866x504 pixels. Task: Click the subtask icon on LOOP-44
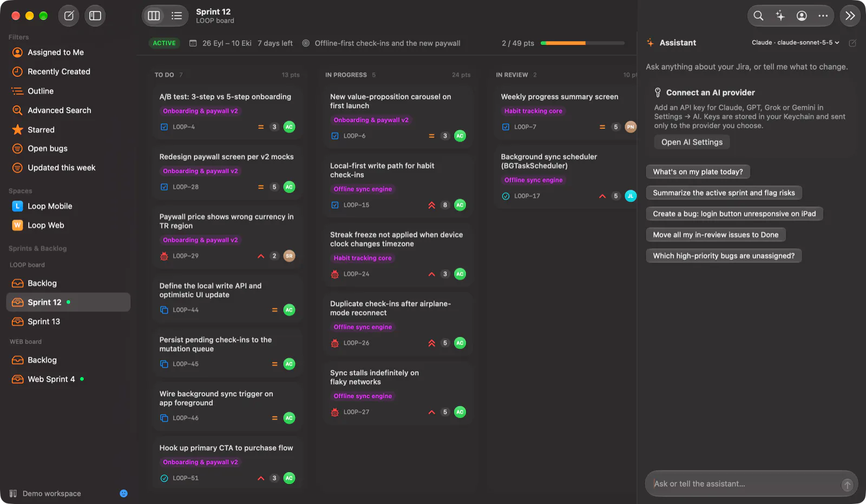(x=164, y=310)
